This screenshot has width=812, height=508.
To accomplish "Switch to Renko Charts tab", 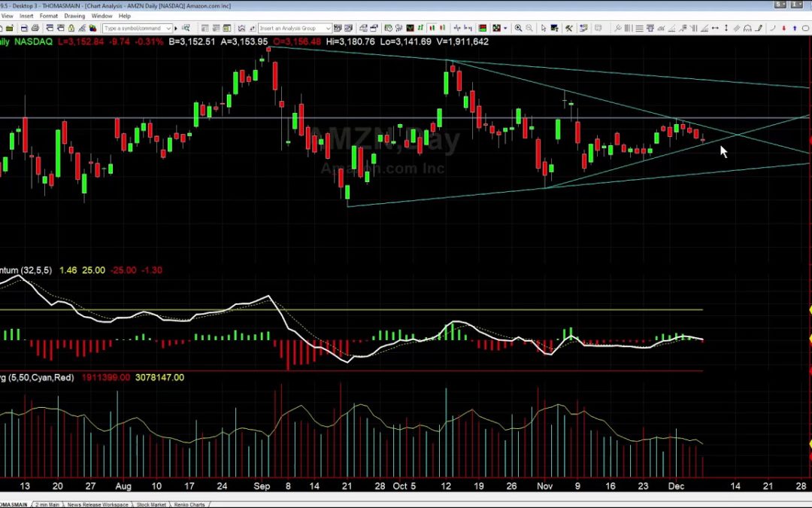I will [188, 504].
